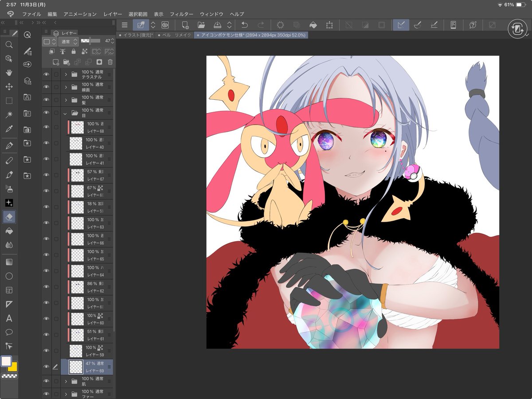The image size is (532, 399).
Task: Select the Figure ellipse tool
Action: click(9, 276)
